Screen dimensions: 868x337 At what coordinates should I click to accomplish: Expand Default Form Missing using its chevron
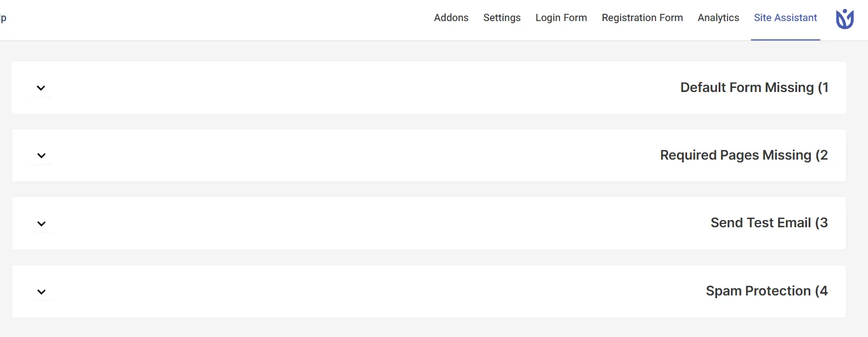pos(41,88)
